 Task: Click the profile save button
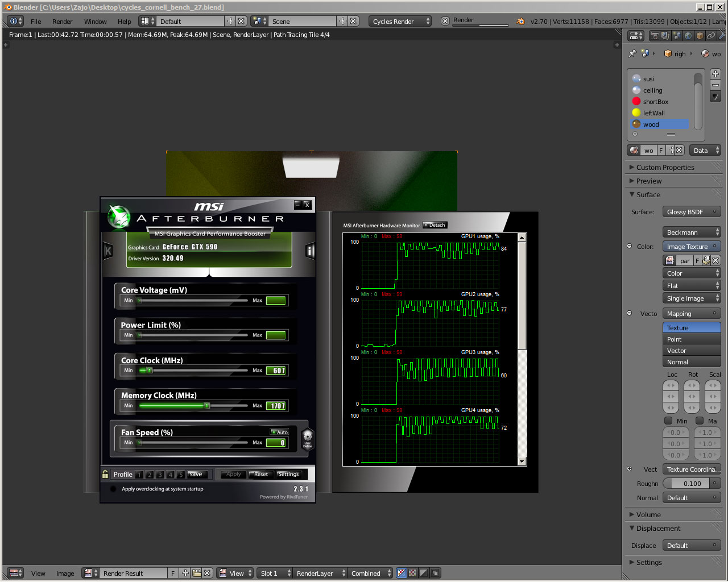pos(196,474)
